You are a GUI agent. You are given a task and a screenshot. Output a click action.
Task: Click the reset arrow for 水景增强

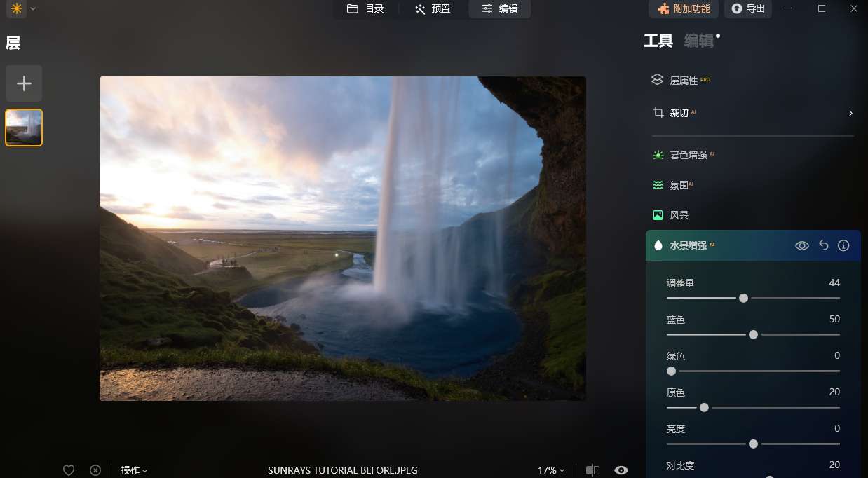point(824,245)
